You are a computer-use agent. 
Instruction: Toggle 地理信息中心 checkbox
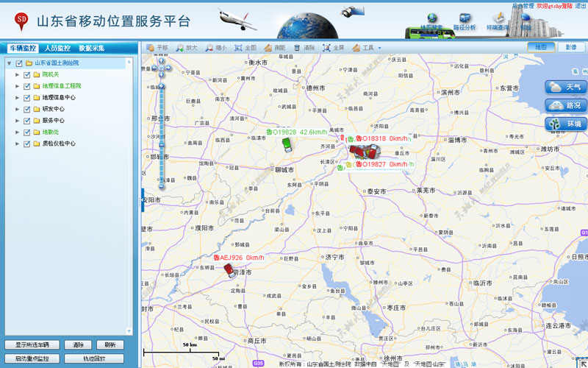coord(26,98)
